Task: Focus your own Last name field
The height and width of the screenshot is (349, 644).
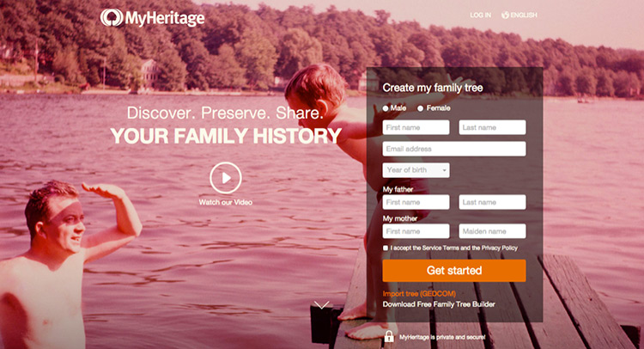Action: (493, 127)
